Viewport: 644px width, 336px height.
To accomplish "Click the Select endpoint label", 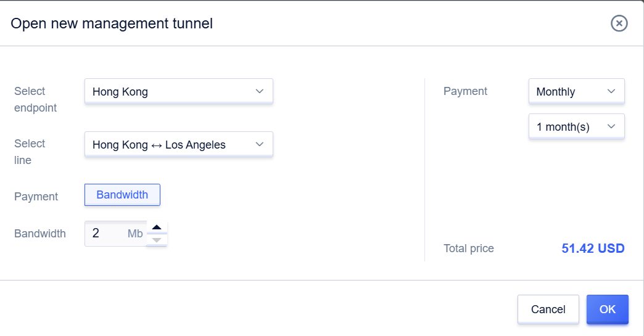I will [x=35, y=99].
